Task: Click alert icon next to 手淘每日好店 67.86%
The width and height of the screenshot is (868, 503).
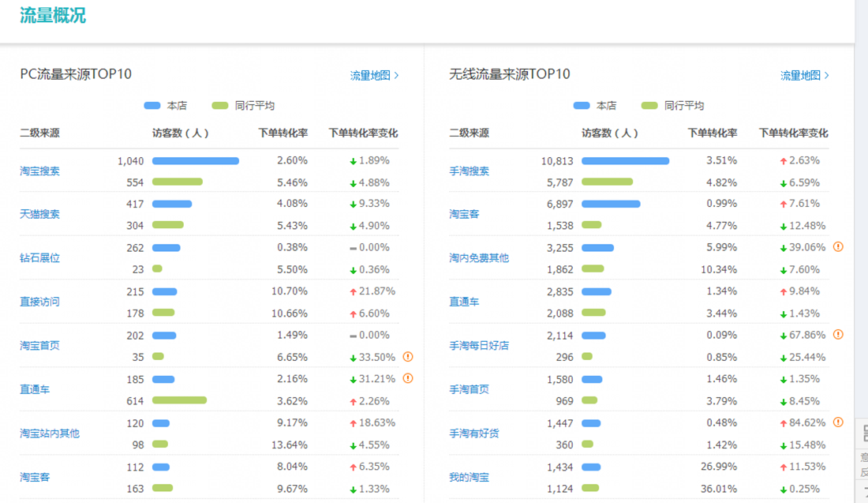Action: click(x=838, y=335)
